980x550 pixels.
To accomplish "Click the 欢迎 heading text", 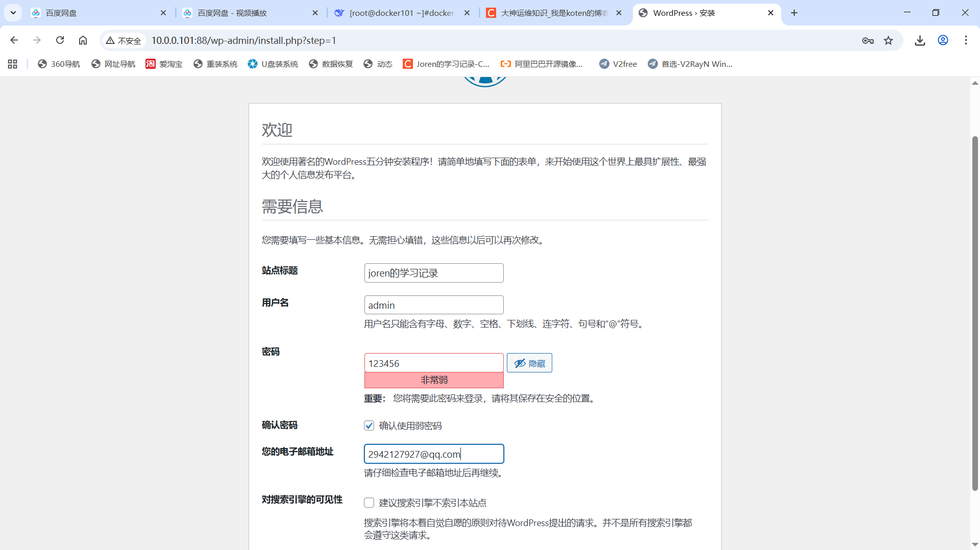I will pyautogui.click(x=277, y=130).
